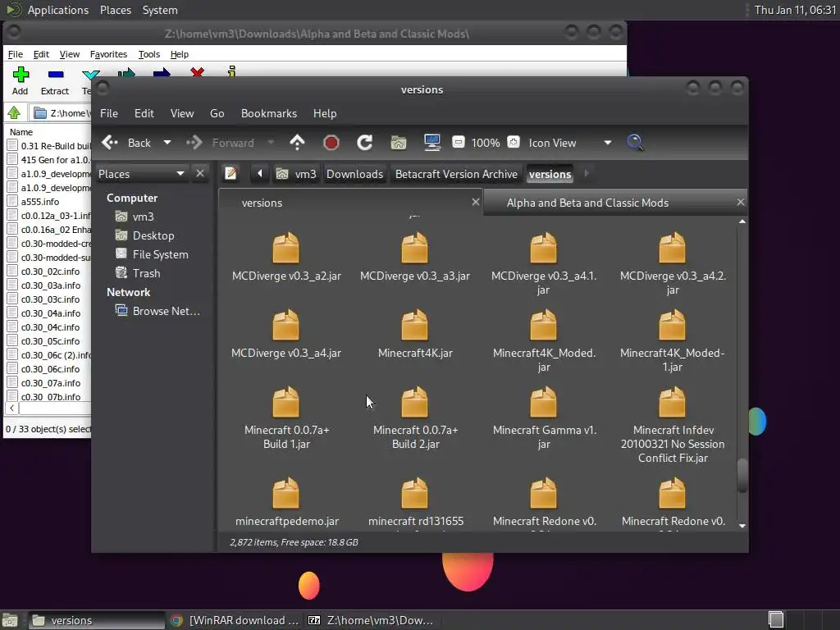Select Desktop in Places sidebar
Image resolution: width=840 pixels, height=630 pixels.
coord(153,235)
